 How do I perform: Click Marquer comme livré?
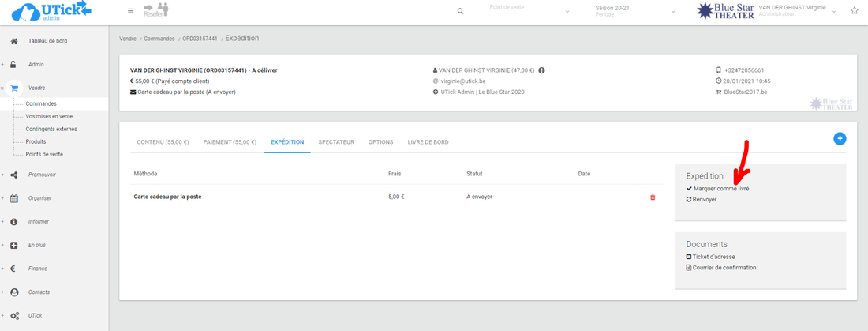point(720,190)
